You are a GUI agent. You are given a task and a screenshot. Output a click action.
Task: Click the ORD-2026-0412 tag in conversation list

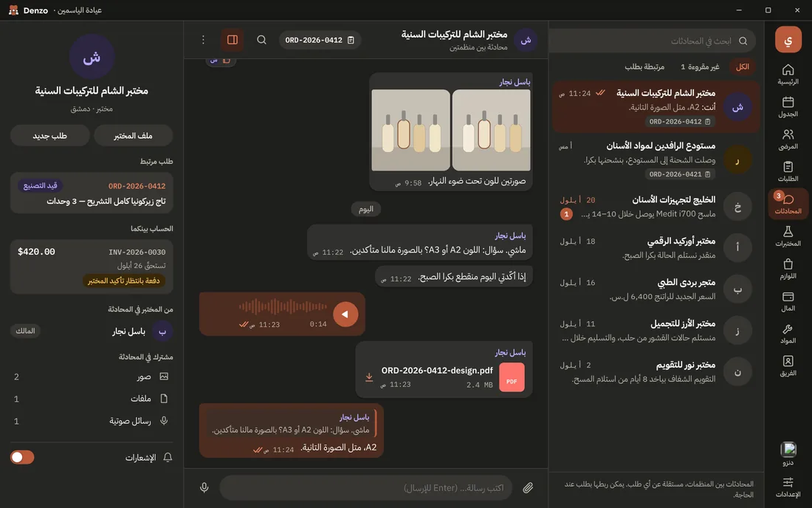pos(680,121)
